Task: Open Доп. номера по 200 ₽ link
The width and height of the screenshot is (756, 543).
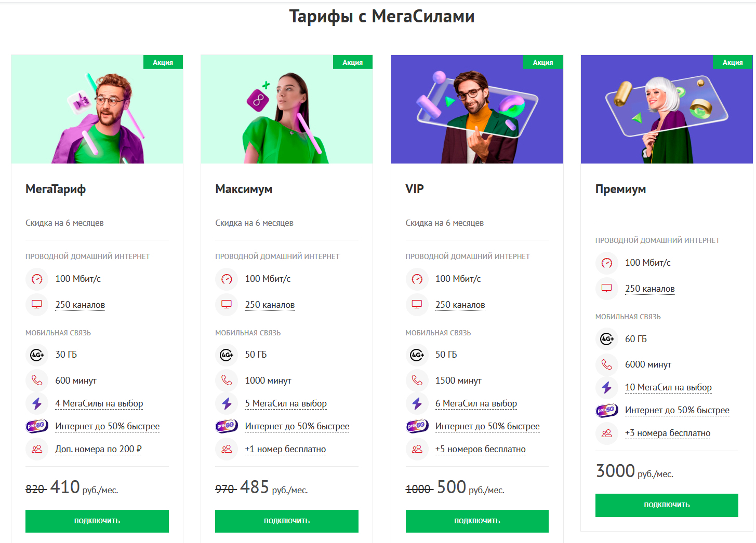Action: point(98,449)
